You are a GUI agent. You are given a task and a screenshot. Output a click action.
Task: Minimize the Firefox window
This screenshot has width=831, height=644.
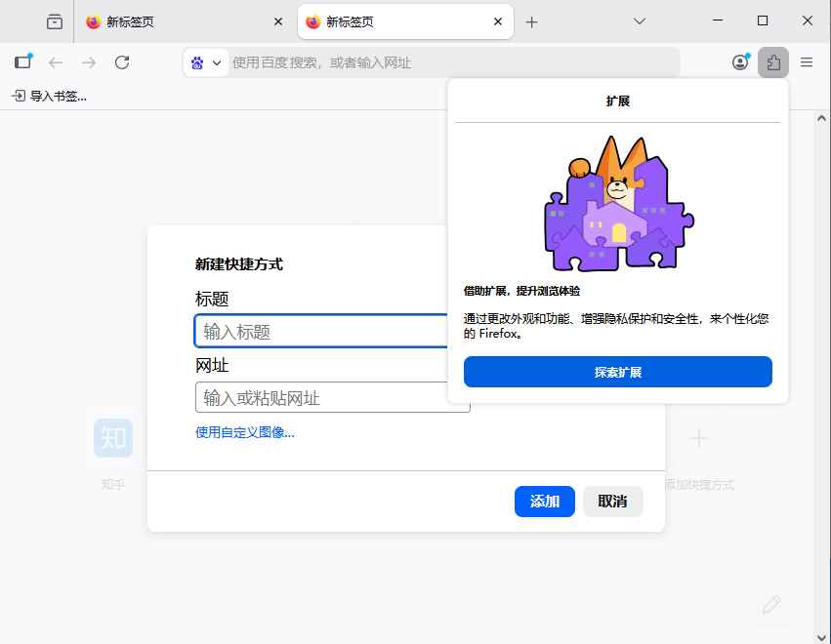click(718, 20)
